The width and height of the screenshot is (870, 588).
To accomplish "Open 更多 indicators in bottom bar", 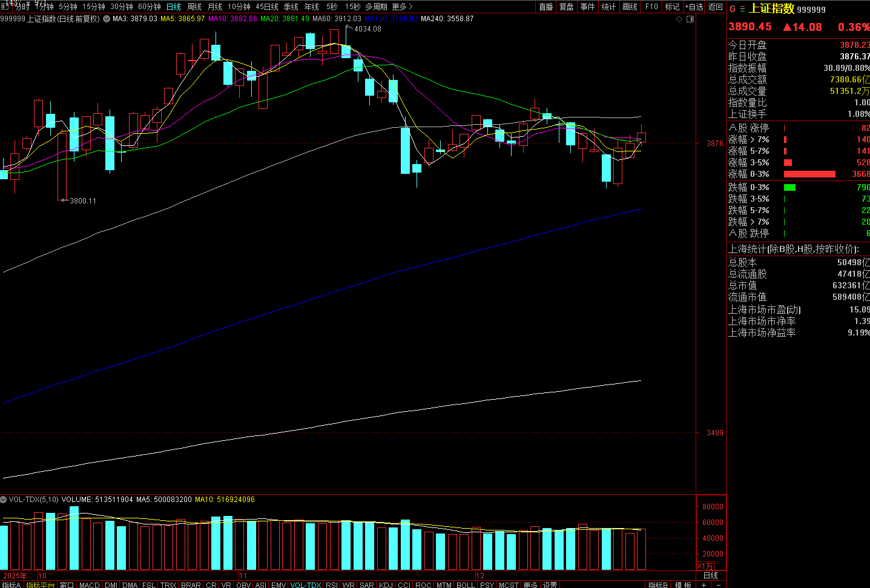I will (531, 584).
